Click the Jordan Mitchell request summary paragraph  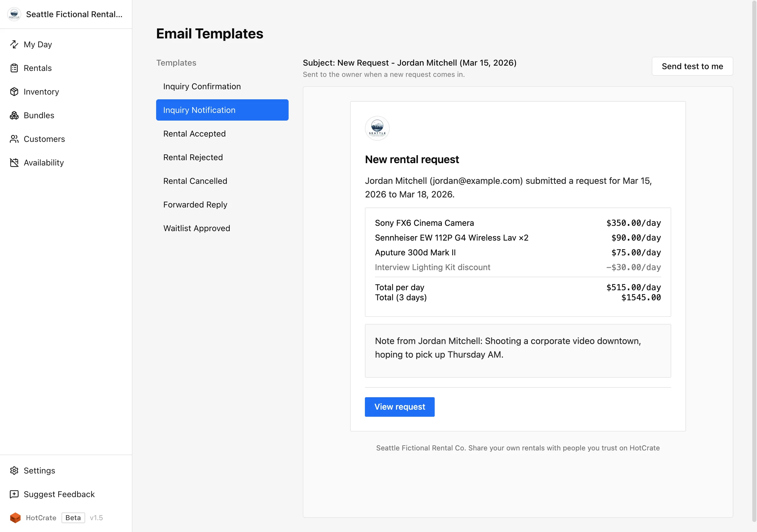[x=508, y=188]
